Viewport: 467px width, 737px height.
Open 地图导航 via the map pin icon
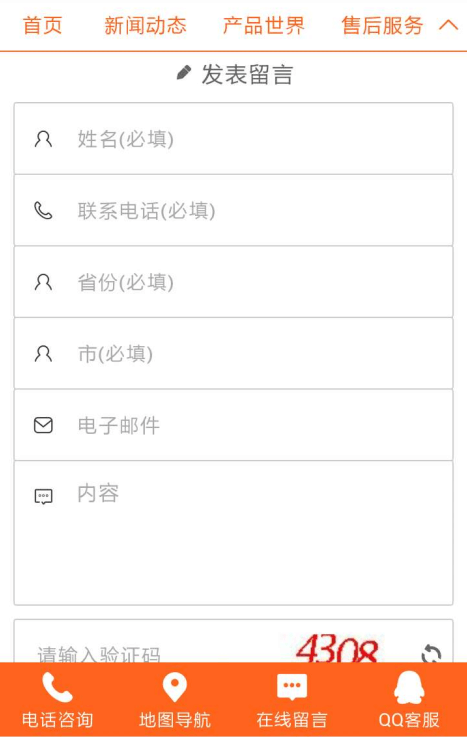click(175, 687)
